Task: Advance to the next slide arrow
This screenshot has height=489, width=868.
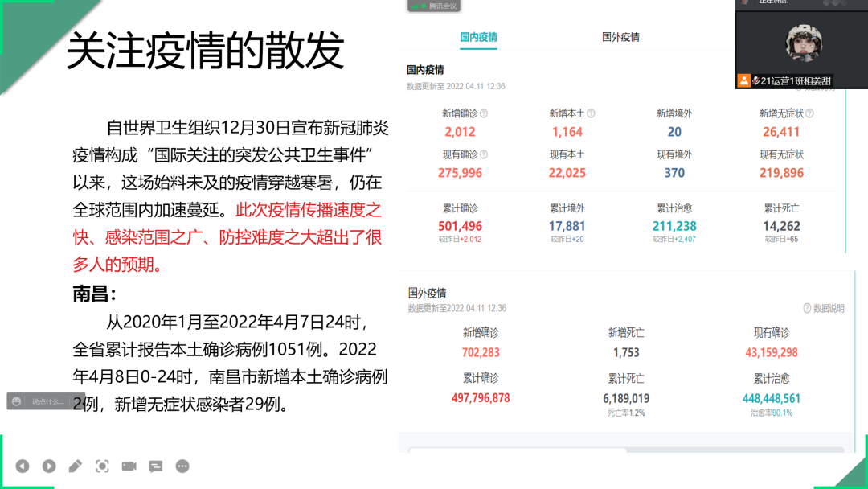Action: [x=49, y=466]
